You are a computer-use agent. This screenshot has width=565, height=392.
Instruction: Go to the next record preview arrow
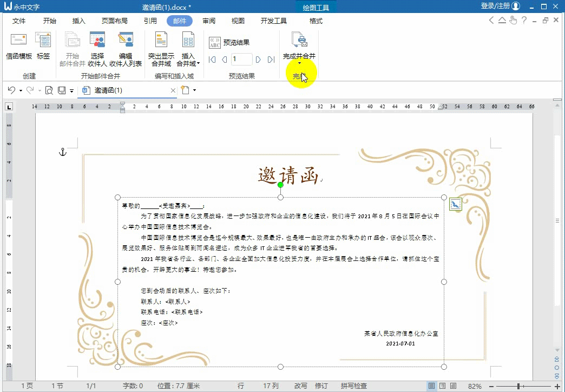coord(259,60)
